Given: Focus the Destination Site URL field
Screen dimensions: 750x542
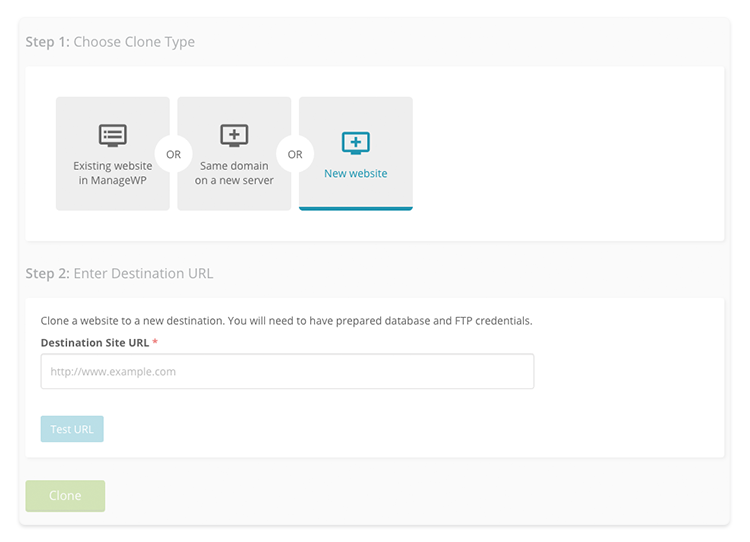Looking at the screenshot, I should (287, 371).
